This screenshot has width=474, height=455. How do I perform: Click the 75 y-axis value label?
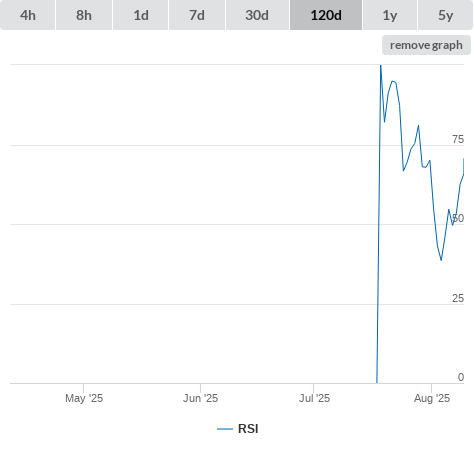point(458,139)
